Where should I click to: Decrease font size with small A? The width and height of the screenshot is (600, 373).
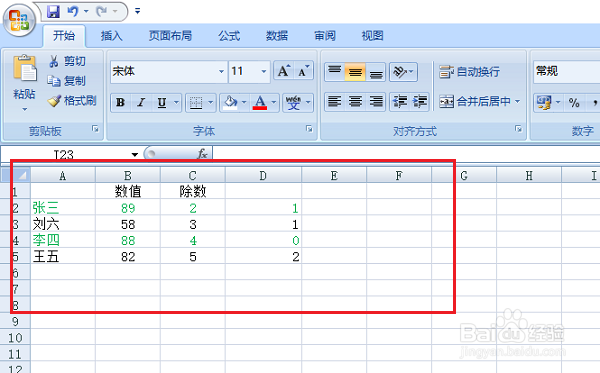point(304,71)
